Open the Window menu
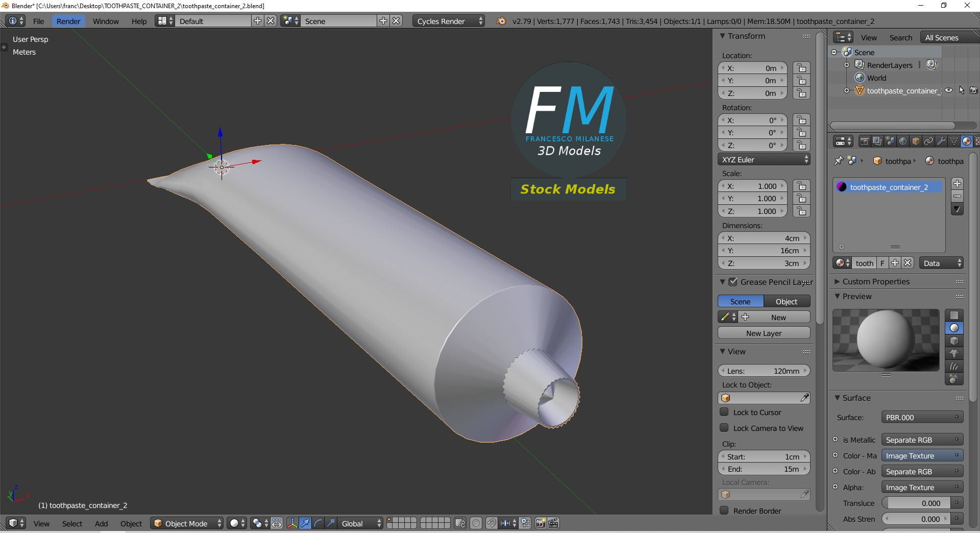 106,21
